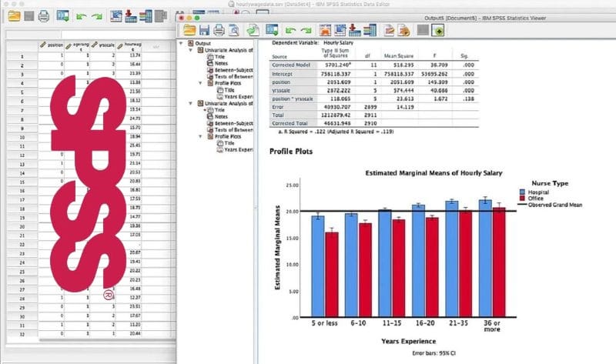Collapse the first Profile Plots node
616x364 pixels.
coord(200,83)
